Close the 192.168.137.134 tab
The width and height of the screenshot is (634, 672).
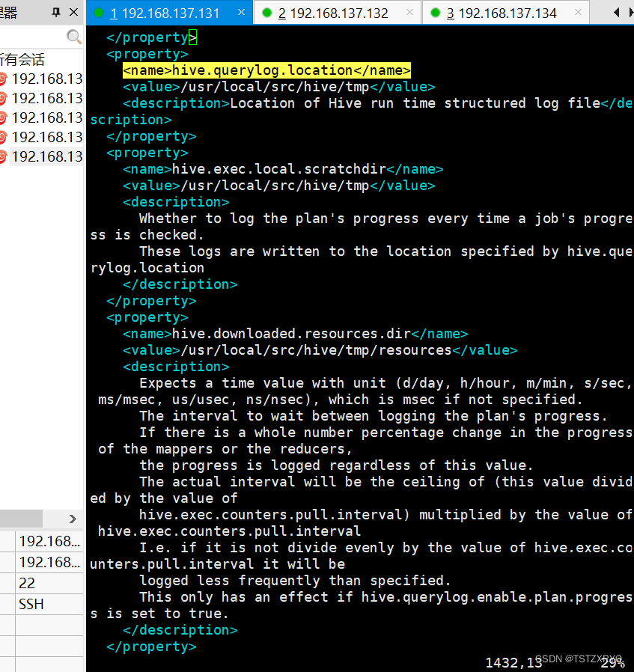(579, 13)
